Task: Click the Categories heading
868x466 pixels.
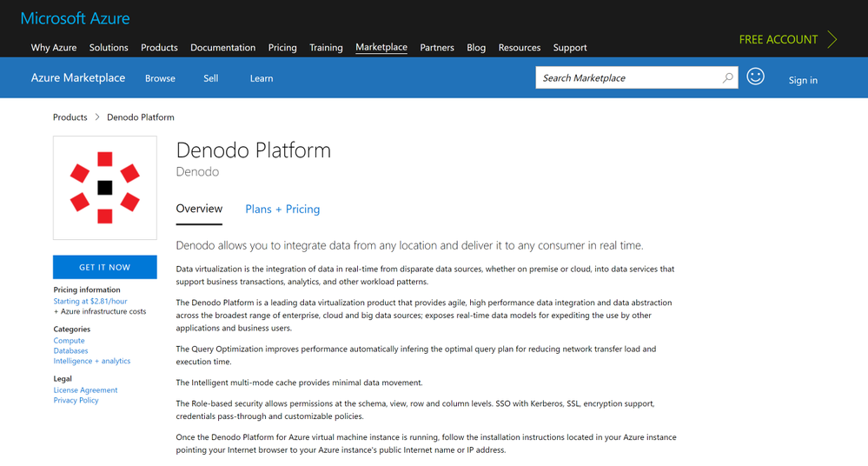Action: point(72,330)
